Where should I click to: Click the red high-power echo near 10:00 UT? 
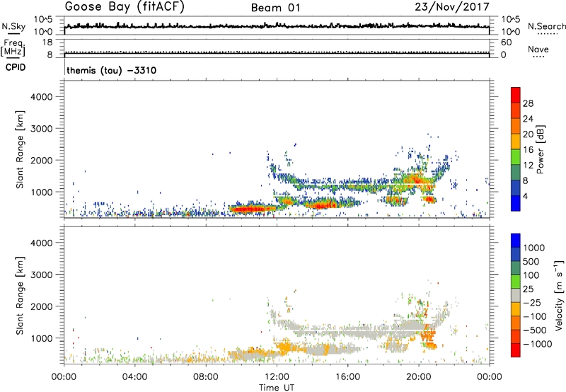(248, 209)
